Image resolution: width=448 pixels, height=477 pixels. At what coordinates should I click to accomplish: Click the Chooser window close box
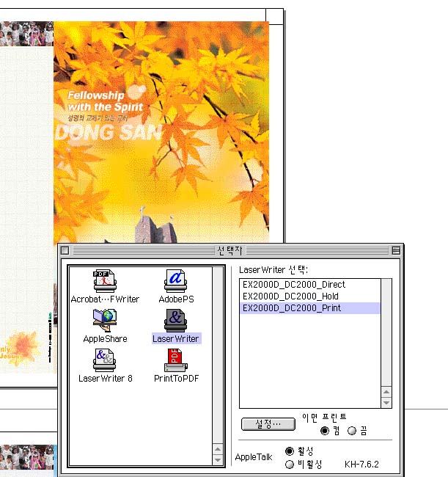[x=65, y=251]
